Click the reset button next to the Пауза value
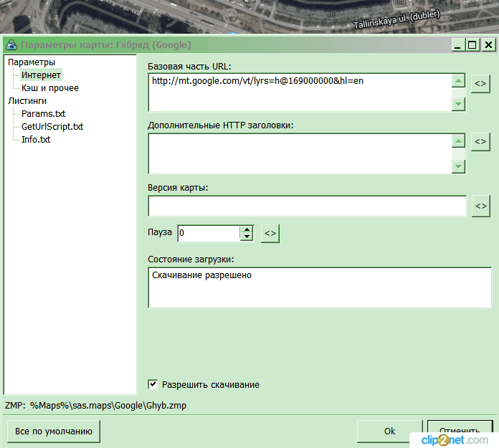The height and width of the screenshot is (448, 499). tap(270, 234)
